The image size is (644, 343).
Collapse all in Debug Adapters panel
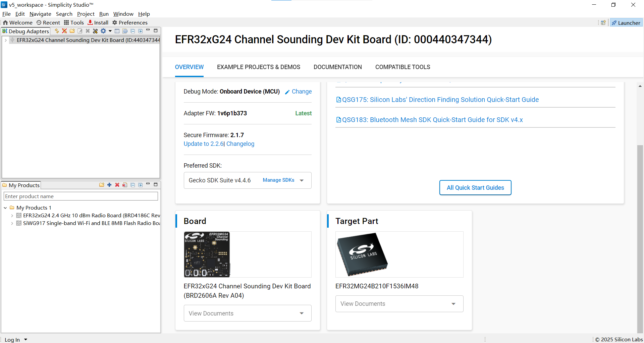point(133,31)
